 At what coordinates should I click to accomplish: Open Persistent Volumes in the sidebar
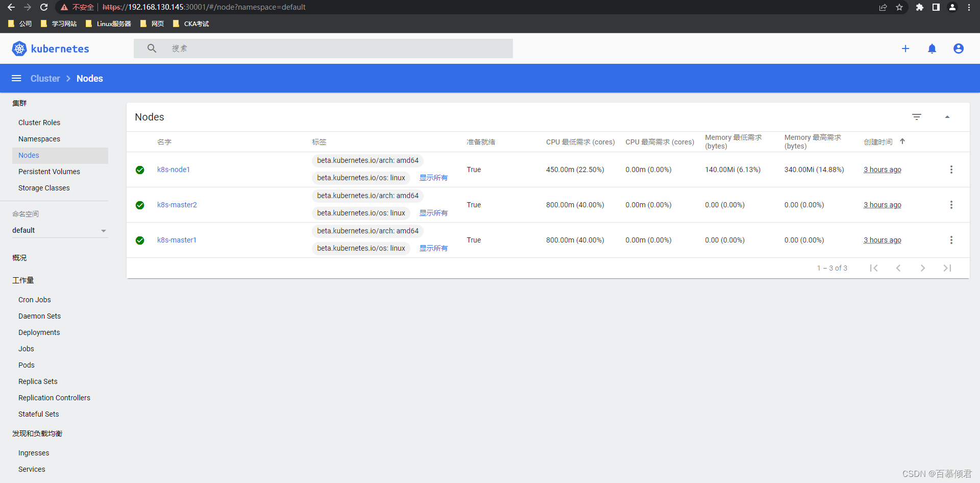49,172
